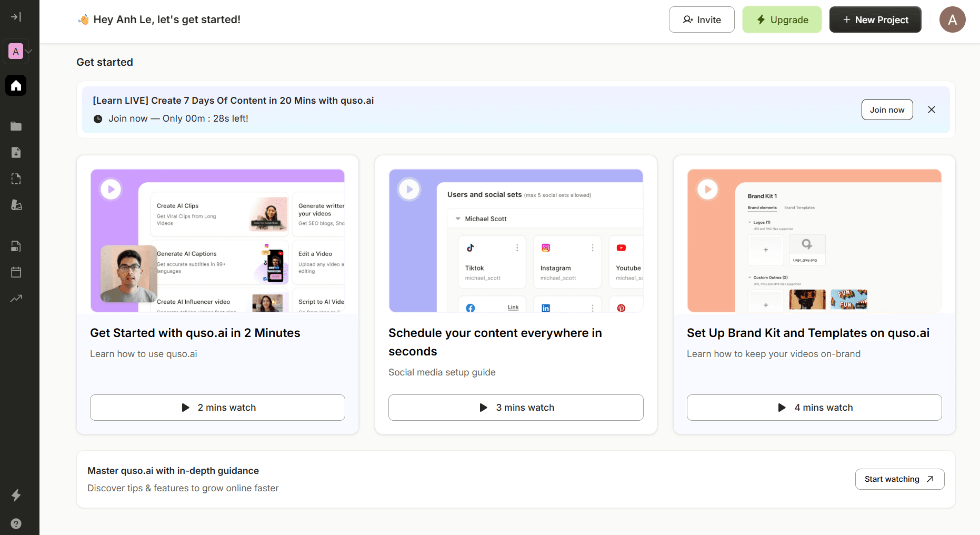Go to Home via sidebar house icon
Image resolution: width=980 pixels, height=535 pixels.
coord(16,85)
